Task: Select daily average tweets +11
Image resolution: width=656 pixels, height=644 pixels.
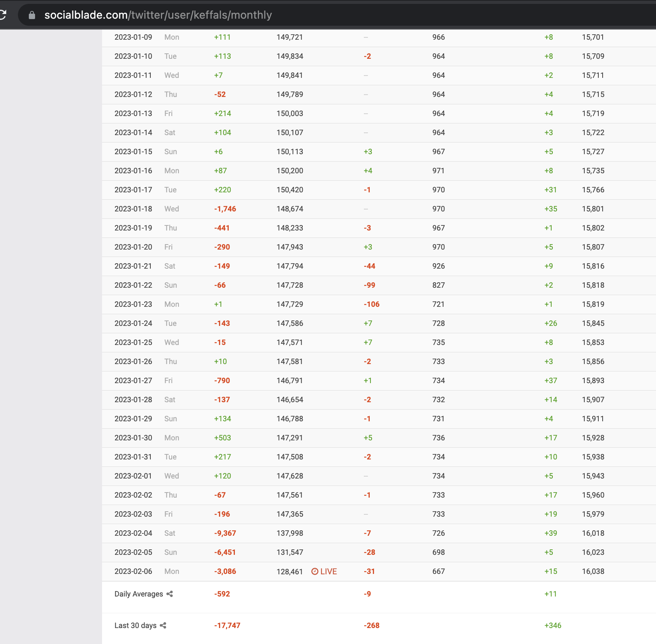Action: 550,594
